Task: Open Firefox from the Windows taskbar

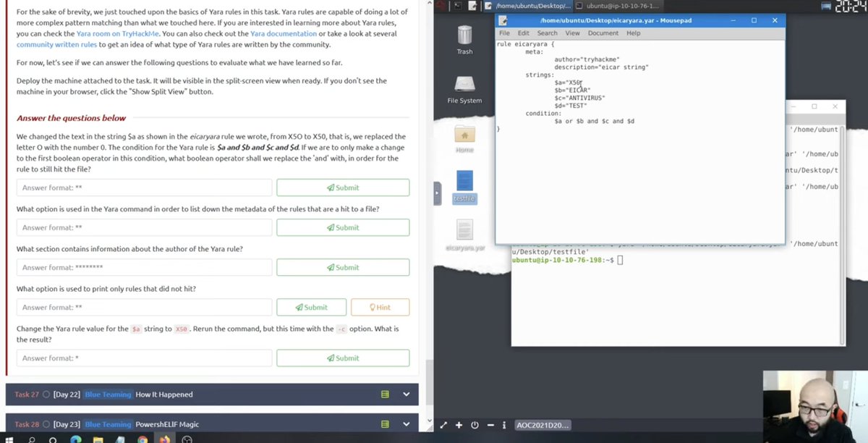Action: point(165,439)
